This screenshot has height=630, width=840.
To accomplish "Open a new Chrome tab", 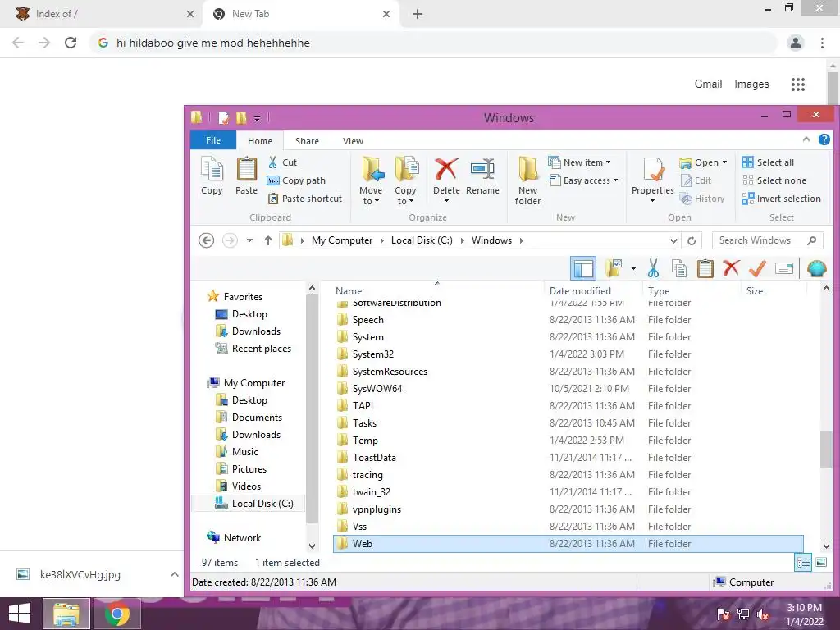I will coord(418,14).
